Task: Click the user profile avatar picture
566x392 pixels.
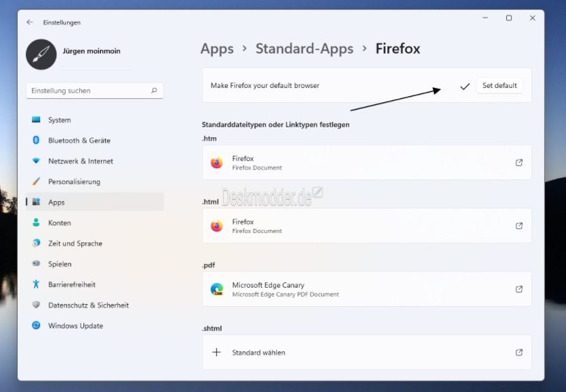Action: (41, 54)
